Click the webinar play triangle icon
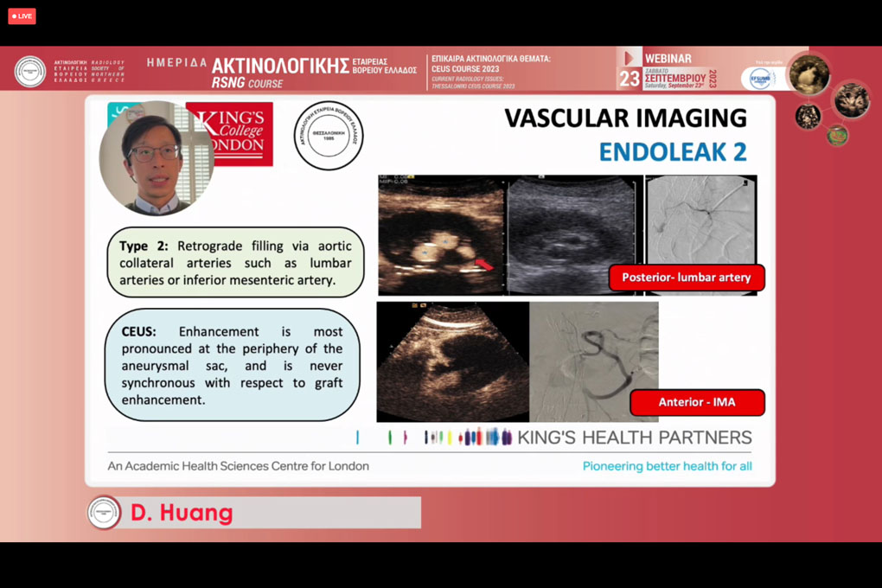 630,59
